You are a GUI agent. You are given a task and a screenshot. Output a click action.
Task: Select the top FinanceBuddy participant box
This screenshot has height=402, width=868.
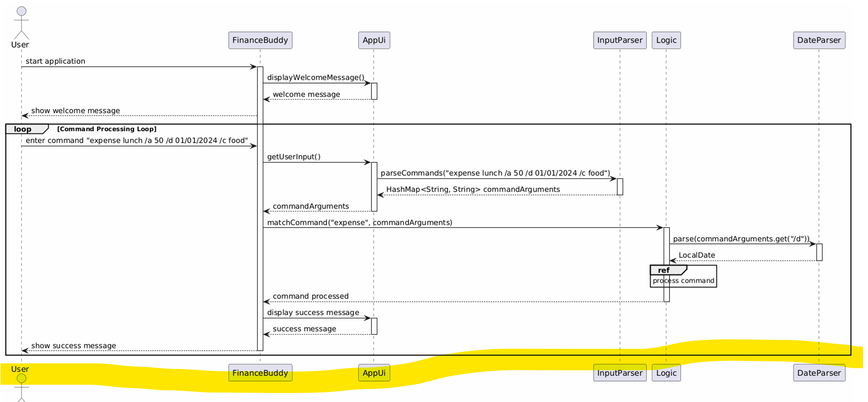pos(260,40)
